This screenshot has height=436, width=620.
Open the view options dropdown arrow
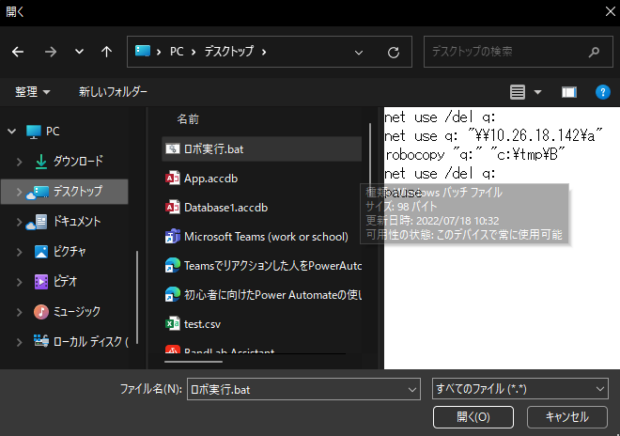(x=538, y=92)
